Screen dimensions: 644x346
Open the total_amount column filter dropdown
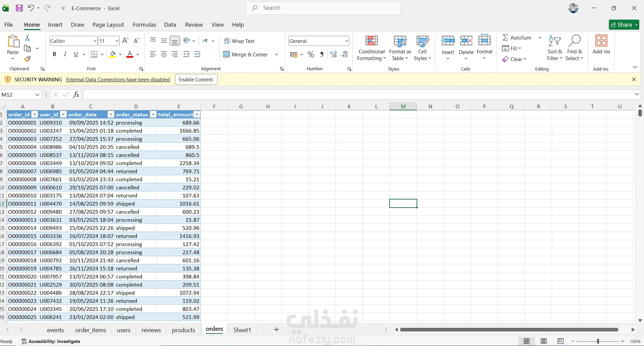point(197,115)
